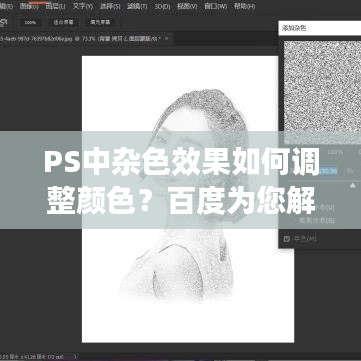
Task: Open the 文字(Y) menu
Action: (x=82, y=6)
